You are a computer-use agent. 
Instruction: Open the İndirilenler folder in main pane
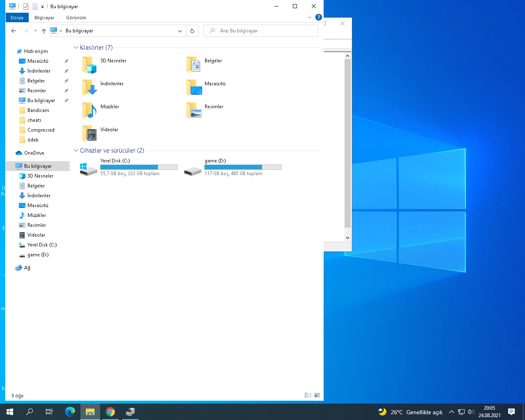[x=89, y=88]
